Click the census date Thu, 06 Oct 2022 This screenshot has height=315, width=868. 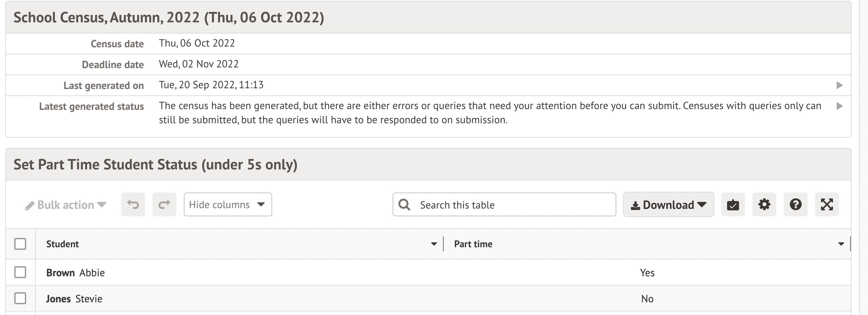point(197,43)
